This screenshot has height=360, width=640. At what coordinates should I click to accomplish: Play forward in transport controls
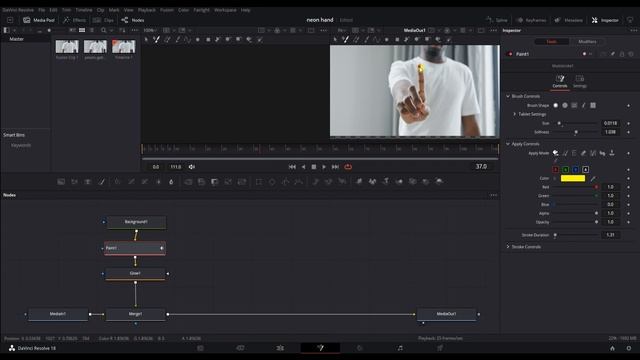(324, 167)
